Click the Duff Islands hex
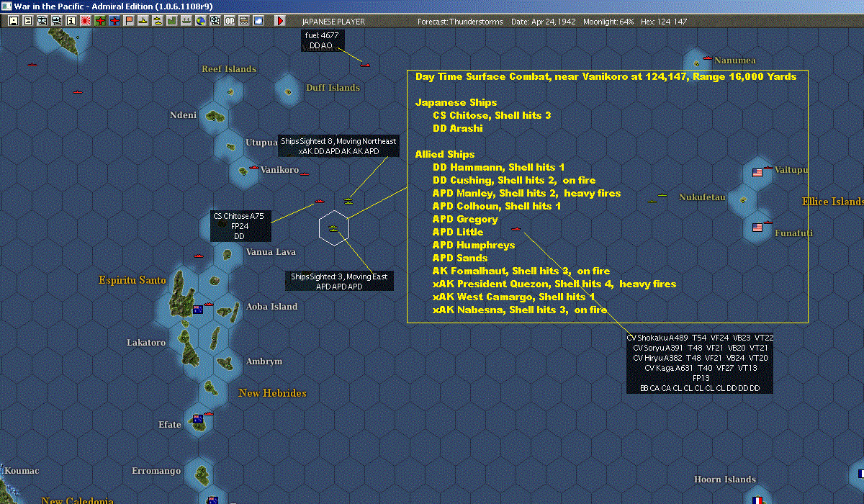 pos(289,90)
